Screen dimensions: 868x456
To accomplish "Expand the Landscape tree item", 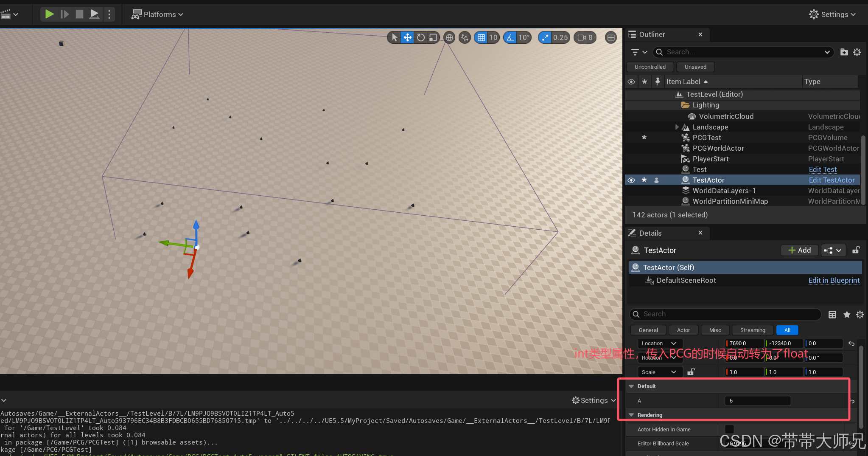I will click(x=677, y=127).
